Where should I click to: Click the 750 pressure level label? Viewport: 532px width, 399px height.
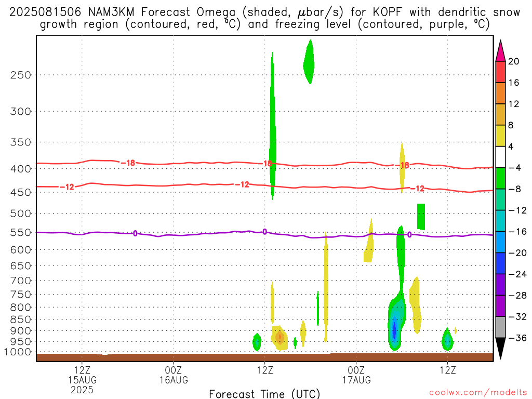click(21, 295)
